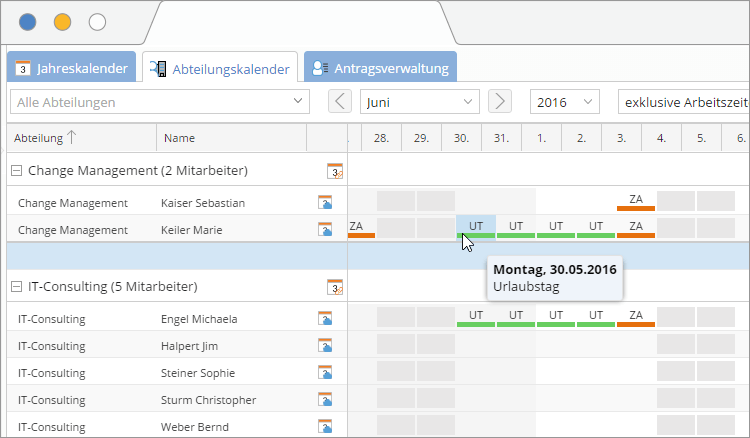The height and width of the screenshot is (438, 750).
Task: Click the calendar icon in IT-Consulting group row
Action: pos(335,288)
